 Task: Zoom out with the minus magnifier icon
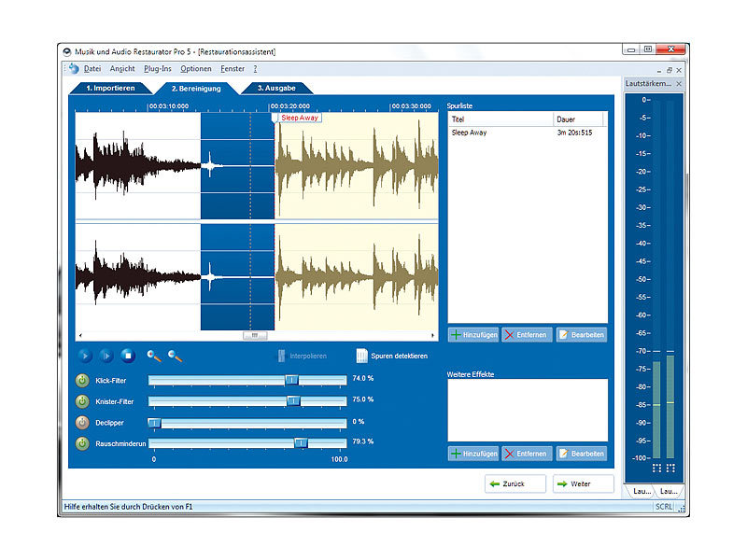pos(175,356)
